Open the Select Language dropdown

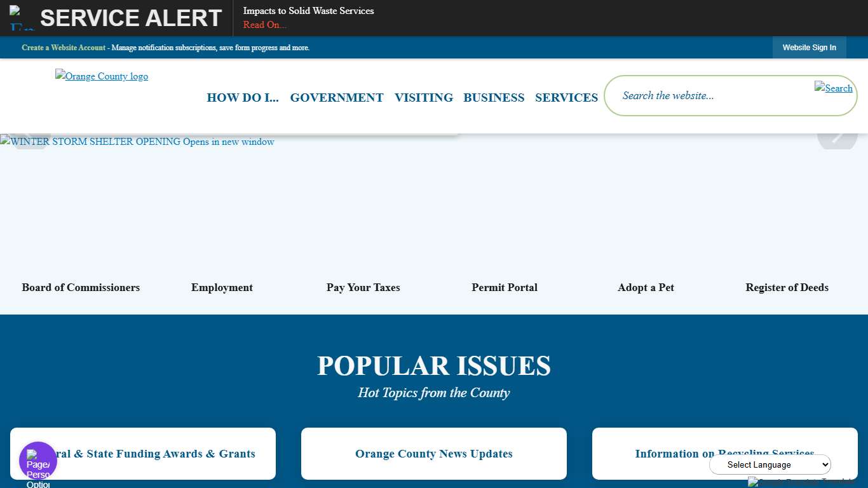click(x=770, y=464)
